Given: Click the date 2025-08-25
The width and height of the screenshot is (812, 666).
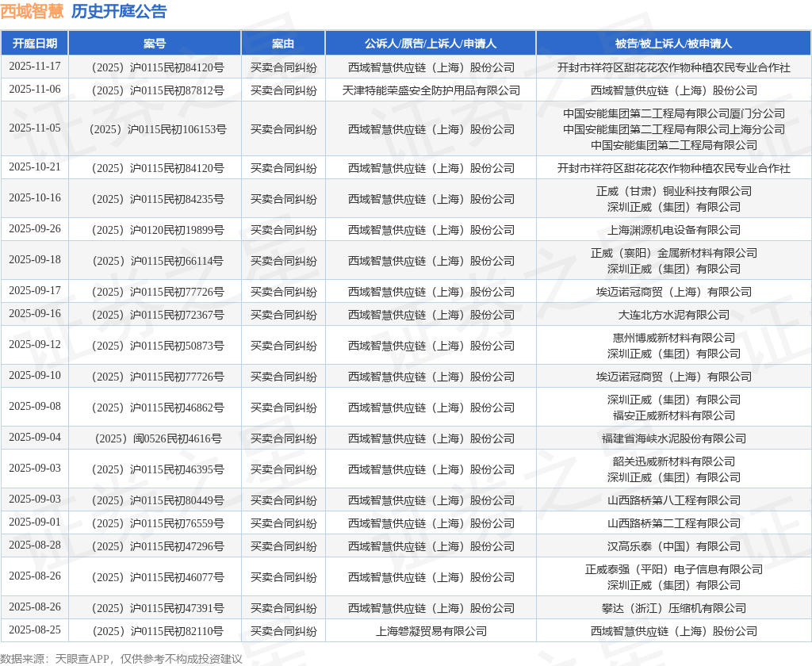Looking at the screenshot, I should coord(35,630).
